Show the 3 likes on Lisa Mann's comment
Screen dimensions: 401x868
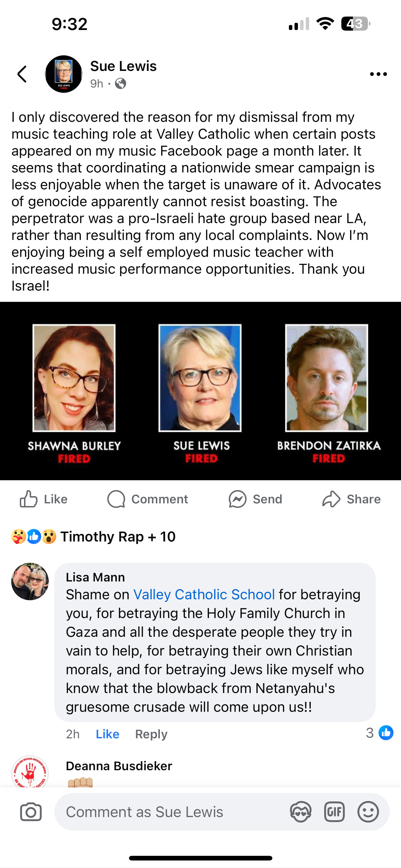(x=380, y=733)
